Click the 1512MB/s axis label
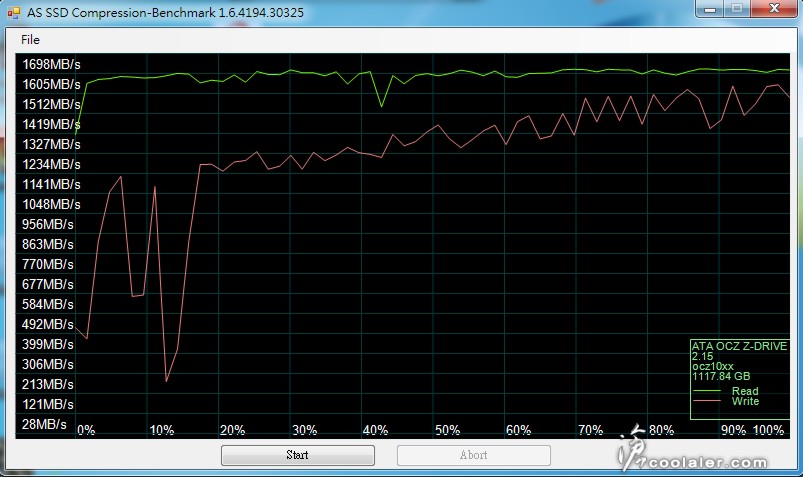Image resolution: width=803 pixels, height=477 pixels. tap(51, 105)
